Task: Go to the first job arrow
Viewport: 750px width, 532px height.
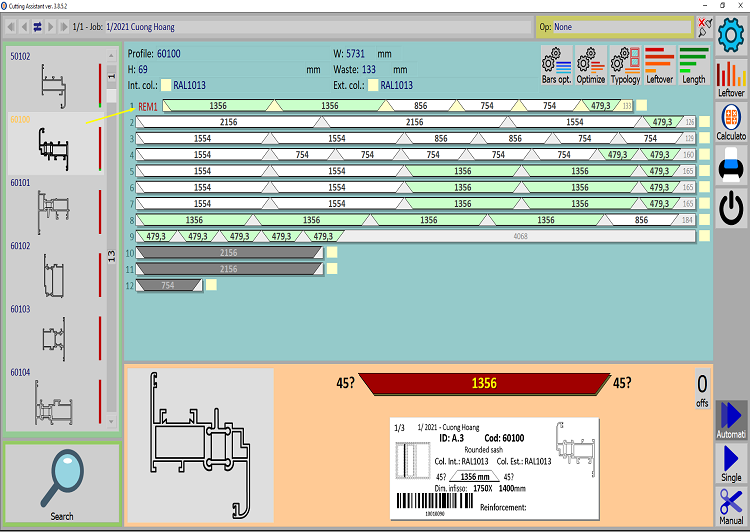Action: 11,27
